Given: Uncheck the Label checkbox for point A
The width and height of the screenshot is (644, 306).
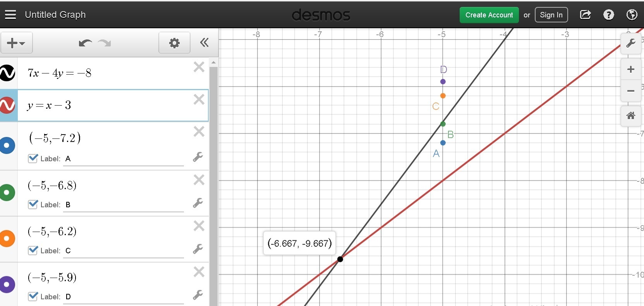Looking at the screenshot, I should [x=33, y=158].
